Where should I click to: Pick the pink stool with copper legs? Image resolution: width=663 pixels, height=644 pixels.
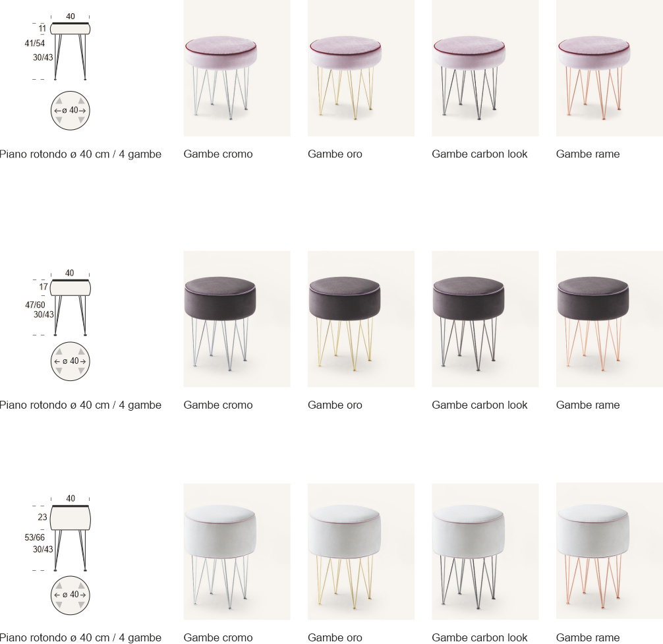tap(610, 68)
